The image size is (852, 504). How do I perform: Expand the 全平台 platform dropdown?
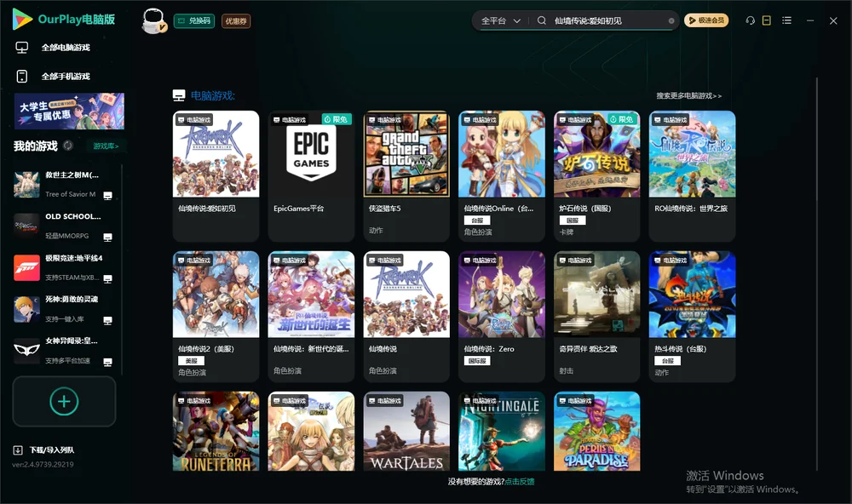(500, 20)
